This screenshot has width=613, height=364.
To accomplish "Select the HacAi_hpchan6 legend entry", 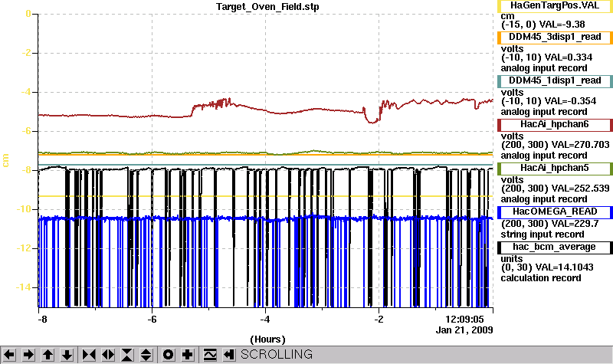I will coord(555,125).
